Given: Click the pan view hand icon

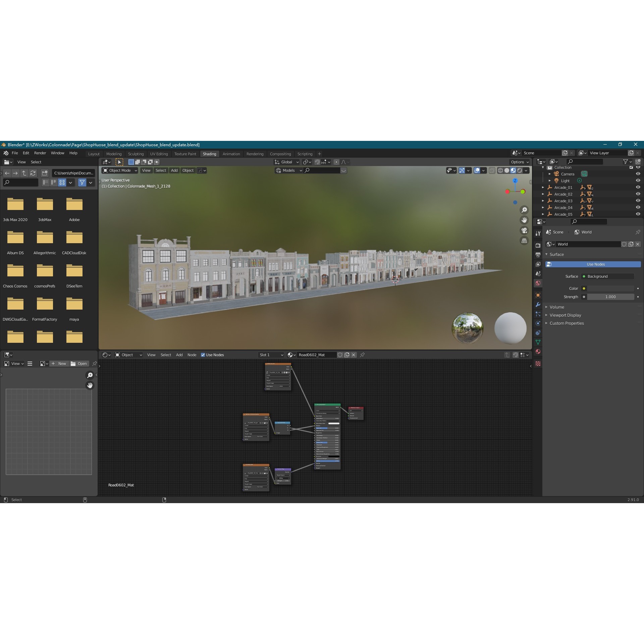Looking at the screenshot, I should click(524, 220).
